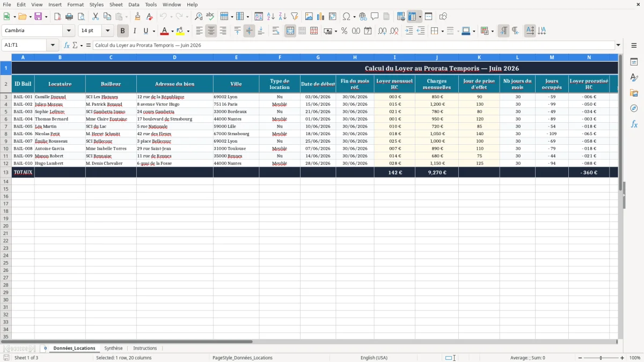The image size is (644, 362).
Task: Open the underline style dropdown arrow
Action: point(153,31)
